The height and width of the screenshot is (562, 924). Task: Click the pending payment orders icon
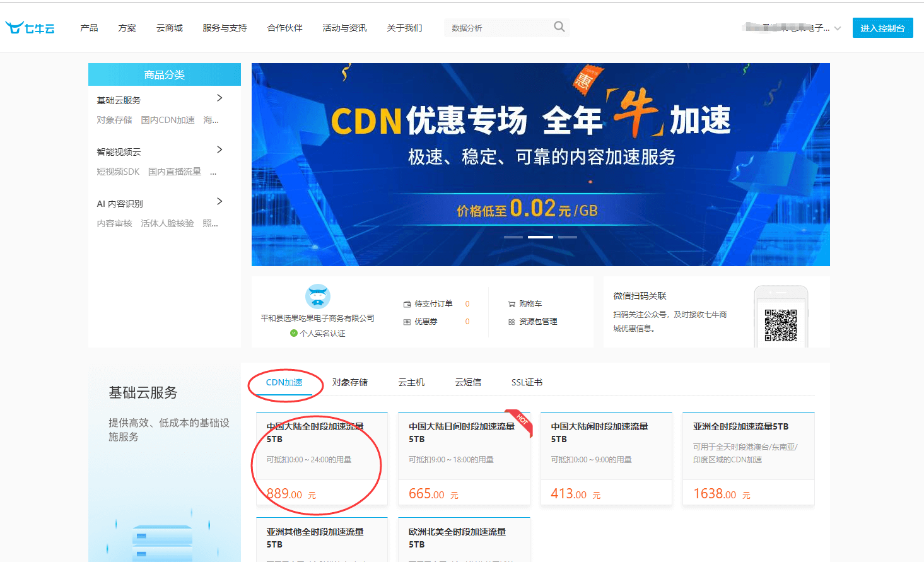click(407, 304)
